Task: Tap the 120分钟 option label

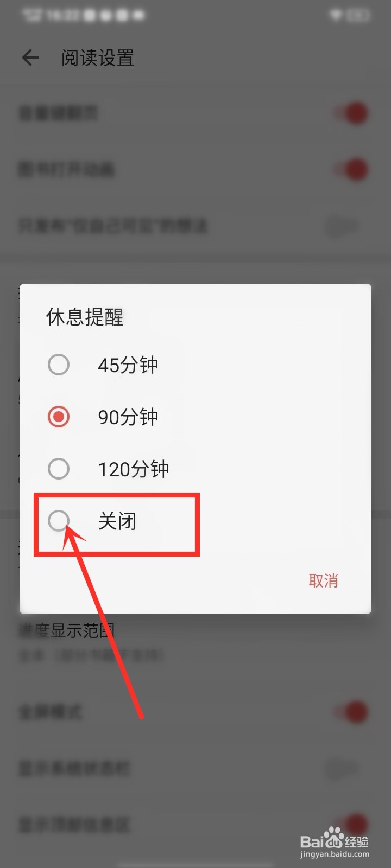Action: (x=134, y=469)
